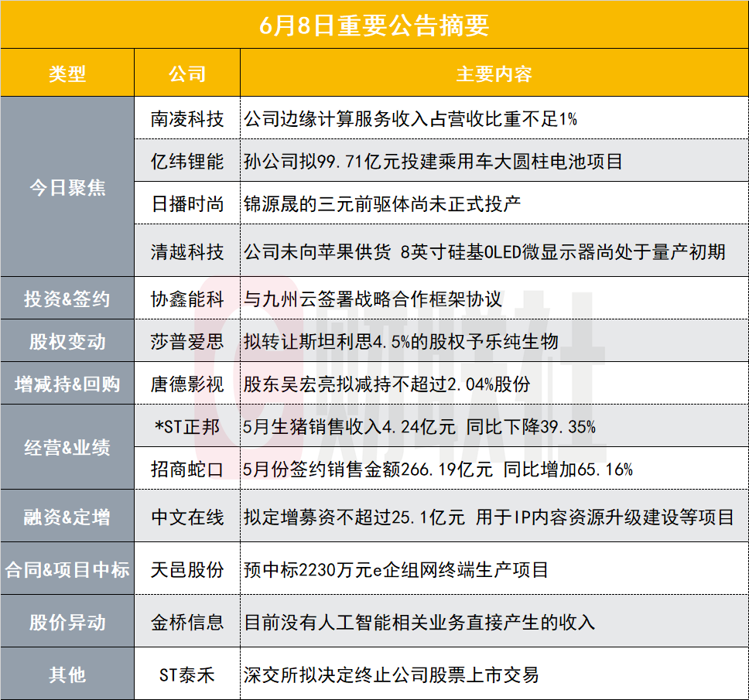Viewport: 749px width, 700px height.
Task: Click text 公司边缘计算服务收入占营收比重不足1%
Action: 410,118
